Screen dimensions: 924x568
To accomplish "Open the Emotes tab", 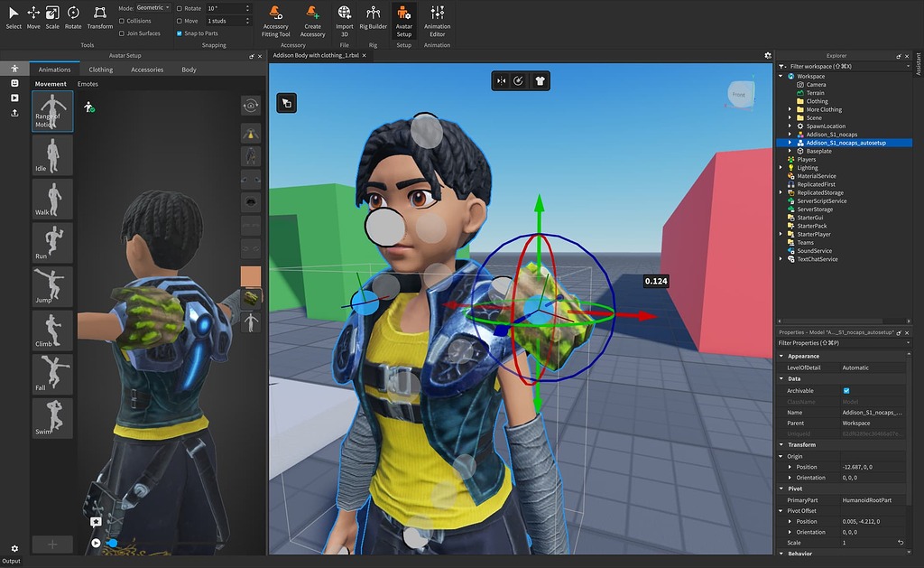I will pyautogui.click(x=88, y=83).
